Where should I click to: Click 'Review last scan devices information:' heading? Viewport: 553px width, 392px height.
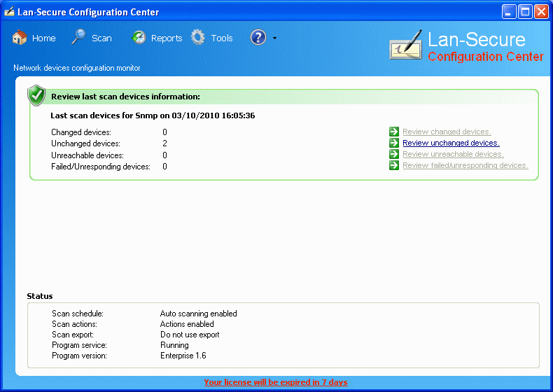tap(125, 97)
